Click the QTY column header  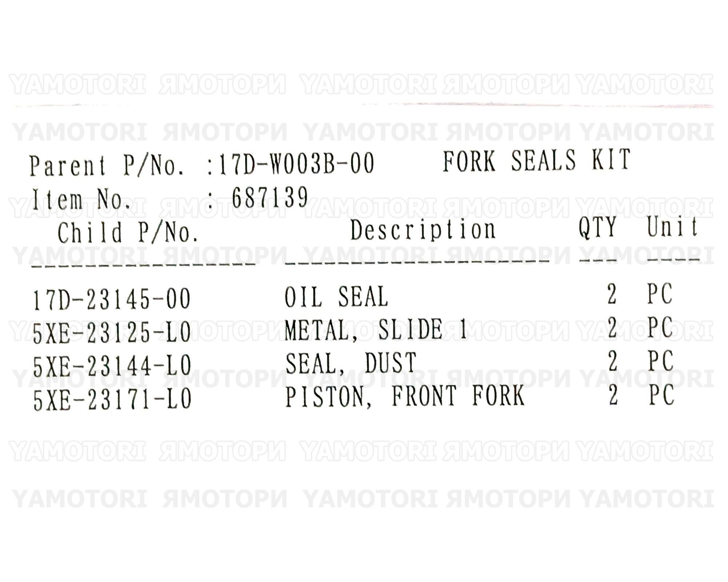click(597, 228)
